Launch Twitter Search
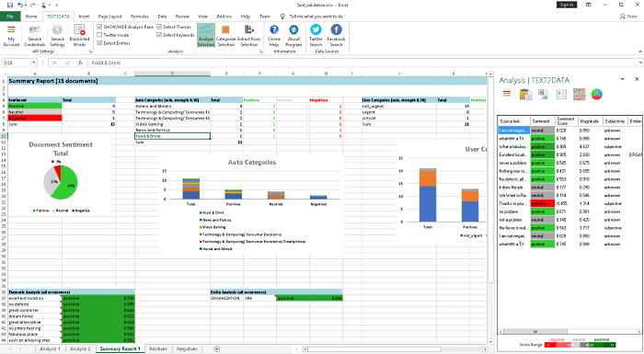644x354 pixels. point(316,35)
